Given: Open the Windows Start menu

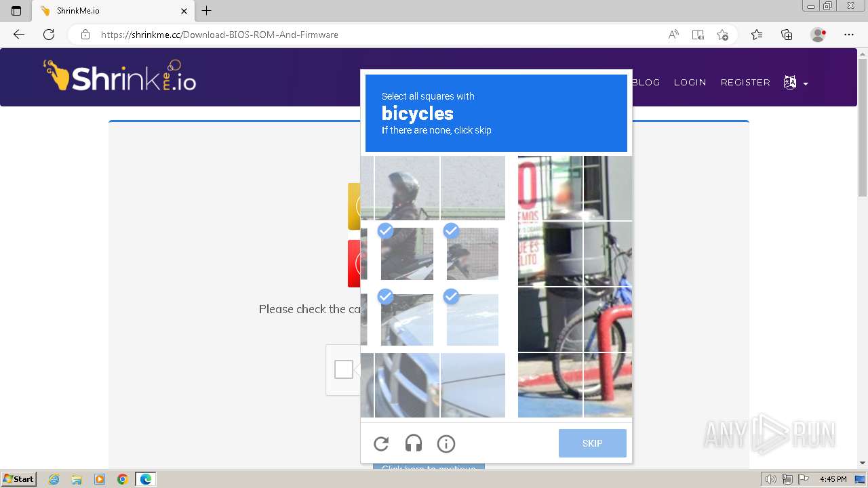Looking at the screenshot, I should click(18, 479).
